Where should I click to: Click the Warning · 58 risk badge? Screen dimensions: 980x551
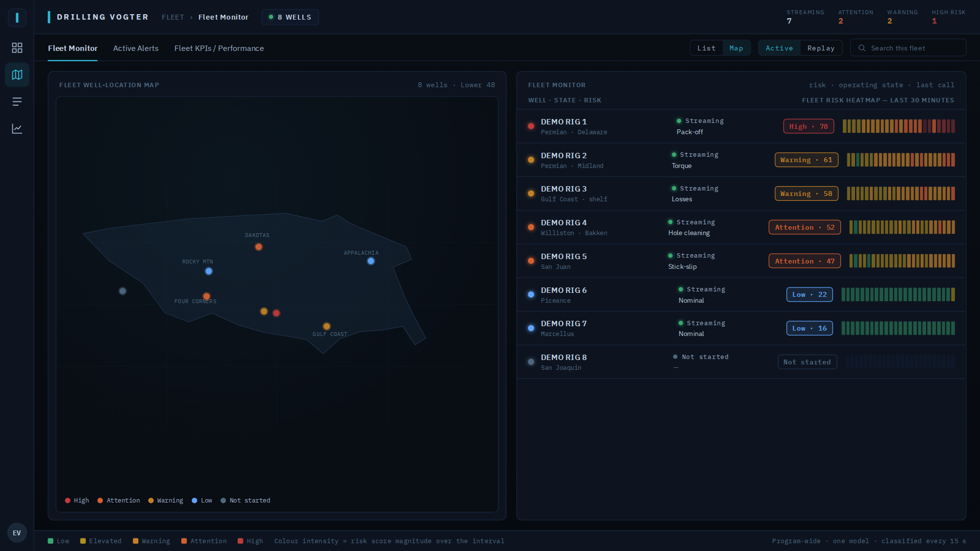coord(806,193)
